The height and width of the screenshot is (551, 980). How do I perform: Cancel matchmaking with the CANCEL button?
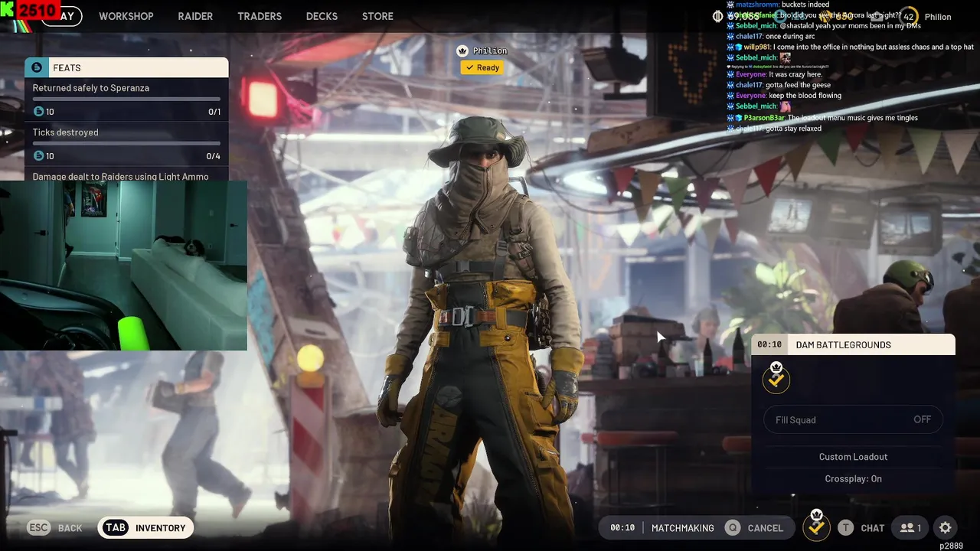[765, 528]
